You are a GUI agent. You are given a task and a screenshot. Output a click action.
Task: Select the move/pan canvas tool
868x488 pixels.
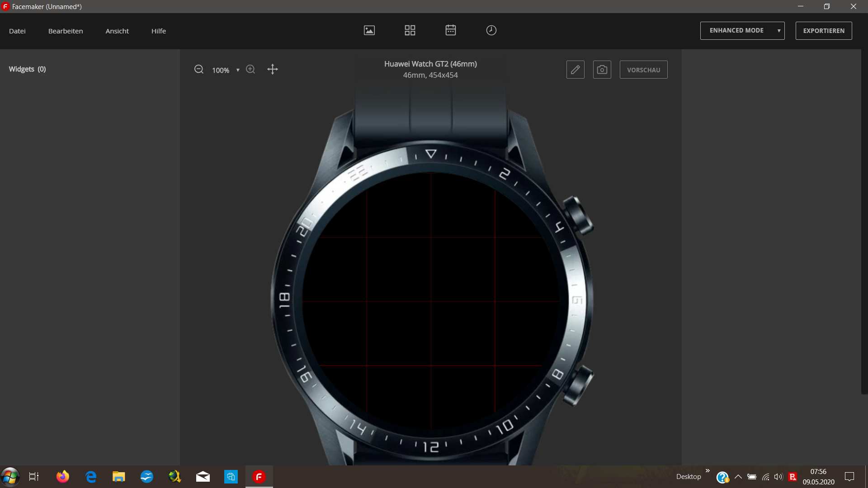(273, 69)
